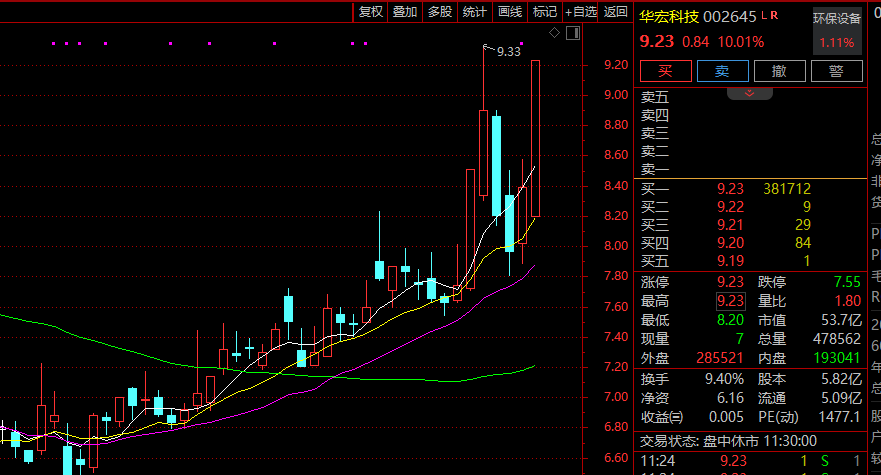Click 返回 to go back
The width and height of the screenshot is (881, 475).
click(x=616, y=12)
